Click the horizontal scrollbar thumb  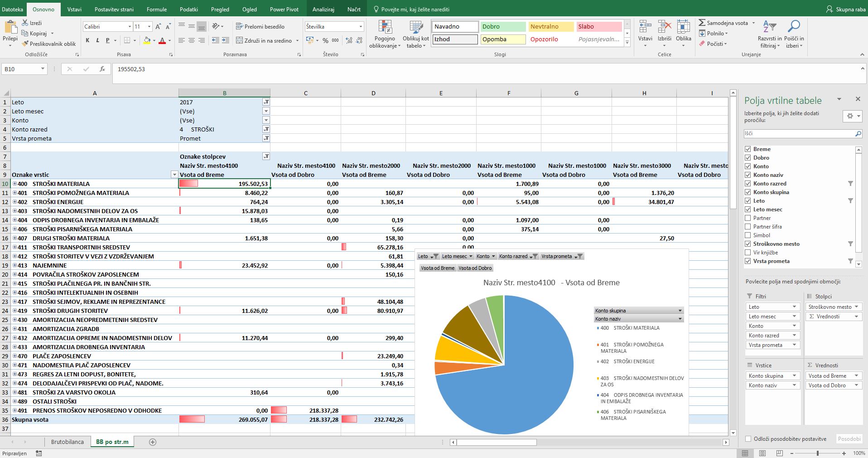coord(497,442)
